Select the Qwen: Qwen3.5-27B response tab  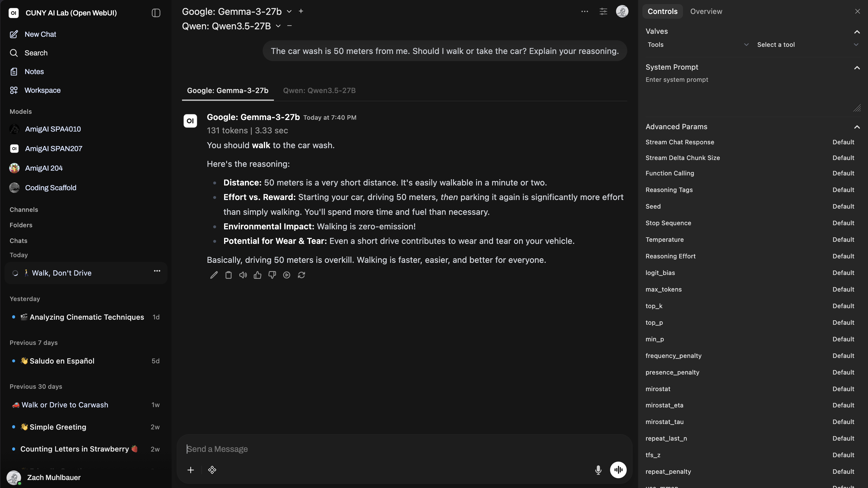click(x=319, y=91)
